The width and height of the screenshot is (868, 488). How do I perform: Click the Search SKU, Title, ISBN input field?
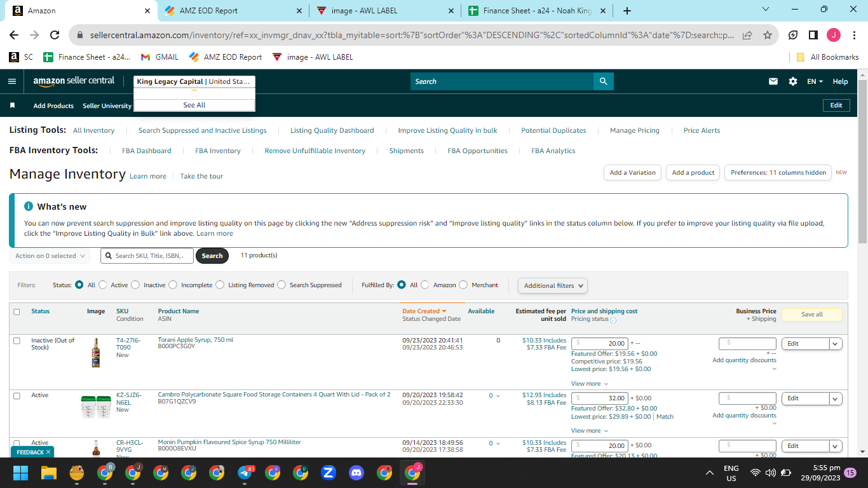coord(147,256)
